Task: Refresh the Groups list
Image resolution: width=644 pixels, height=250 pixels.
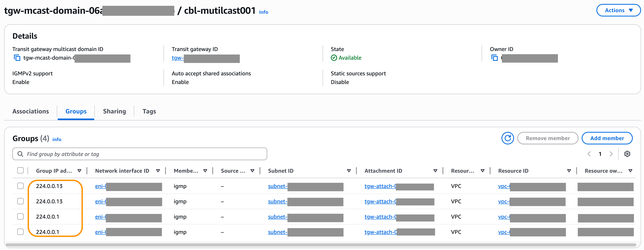Action: [x=508, y=138]
